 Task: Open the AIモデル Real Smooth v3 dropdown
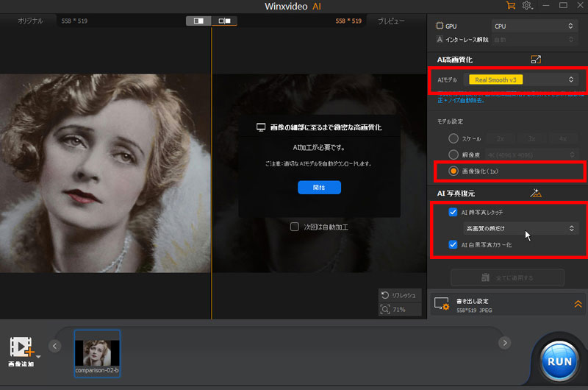click(x=523, y=79)
